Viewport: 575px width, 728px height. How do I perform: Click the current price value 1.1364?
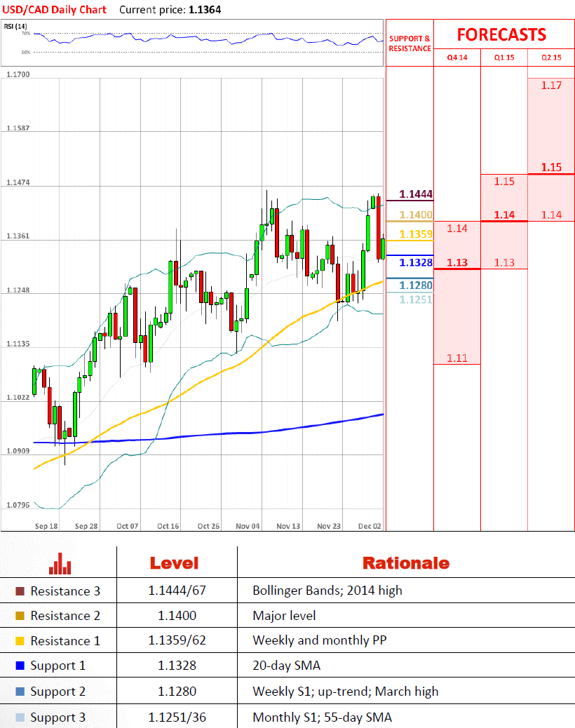(205, 10)
